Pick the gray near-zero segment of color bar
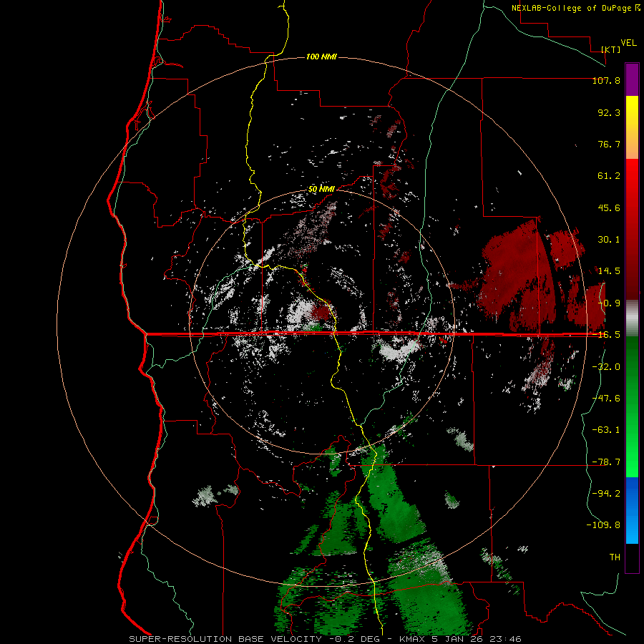644x644 pixels. tap(632, 318)
